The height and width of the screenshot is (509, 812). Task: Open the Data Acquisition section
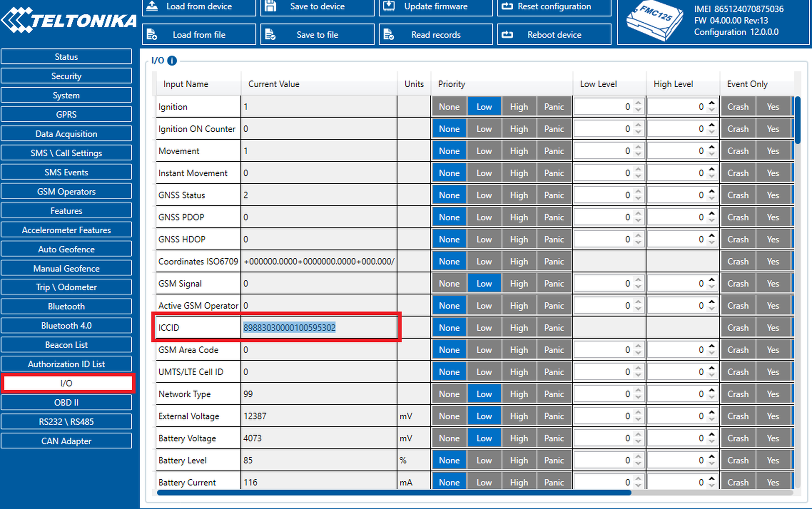(66, 134)
